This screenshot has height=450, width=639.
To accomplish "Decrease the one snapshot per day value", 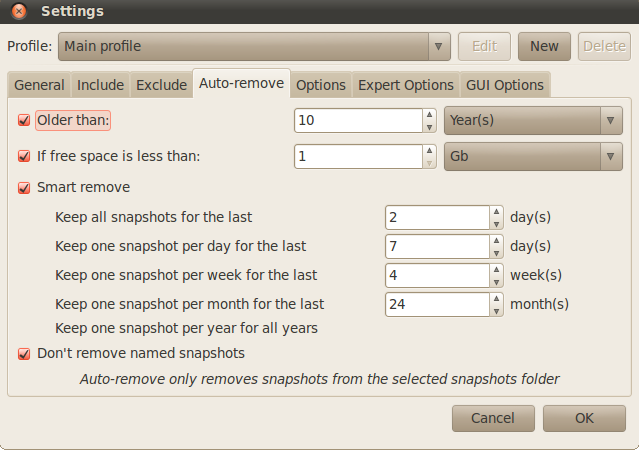I will (x=495, y=252).
